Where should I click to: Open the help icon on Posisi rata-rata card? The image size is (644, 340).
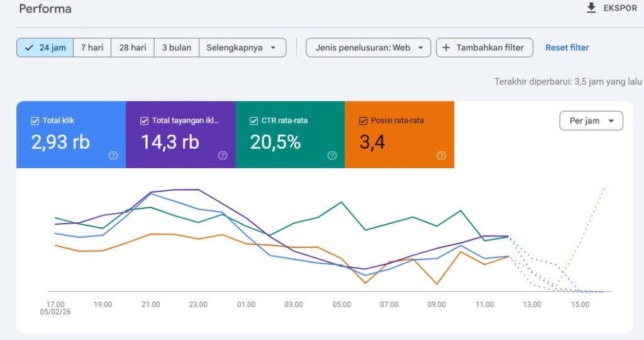(x=441, y=156)
